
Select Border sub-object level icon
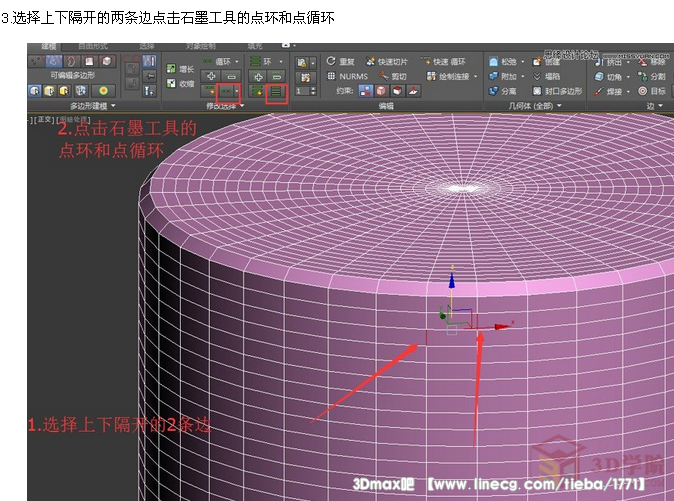71,61
